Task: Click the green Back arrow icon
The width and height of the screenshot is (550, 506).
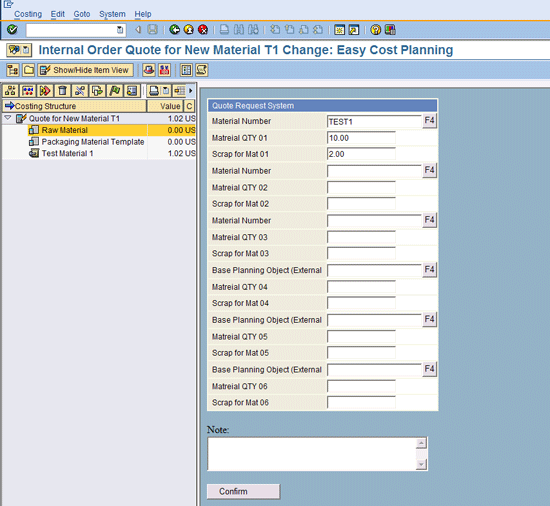Action: coord(174,29)
